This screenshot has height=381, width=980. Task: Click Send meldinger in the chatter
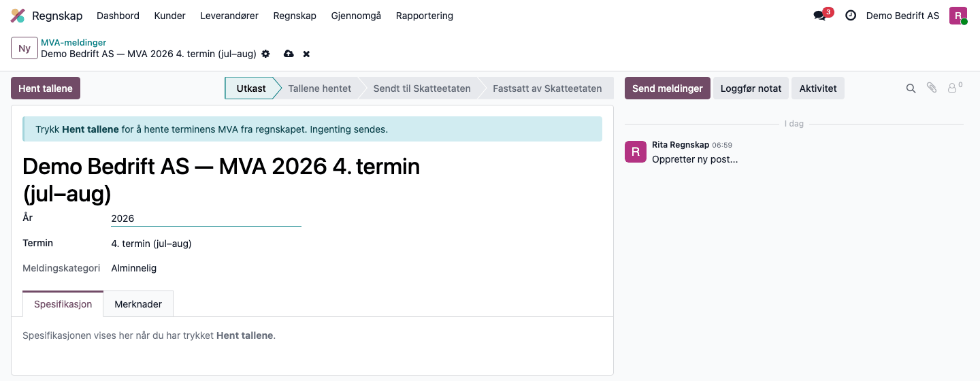[668, 88]
